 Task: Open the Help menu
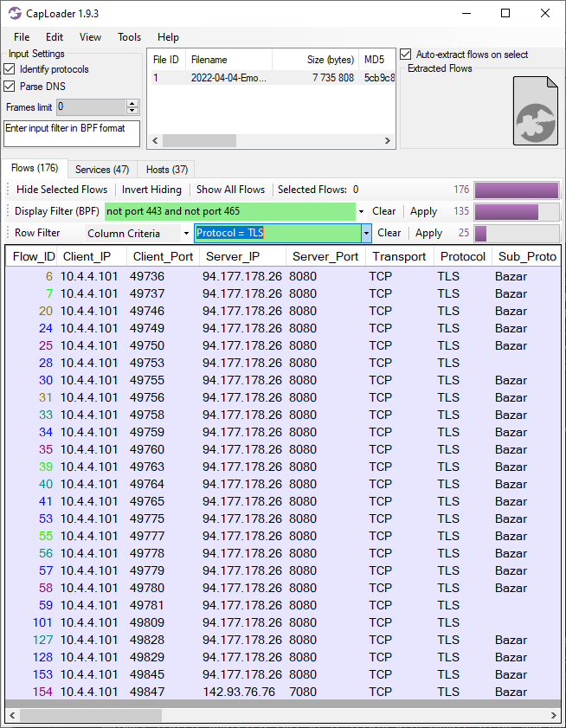tap(168, 37)
